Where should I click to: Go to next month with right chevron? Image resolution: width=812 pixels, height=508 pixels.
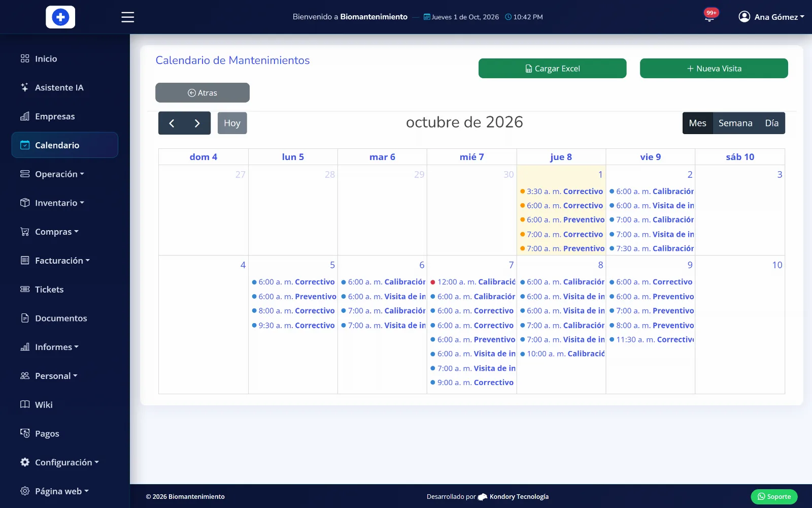click(x=197, y=123)
